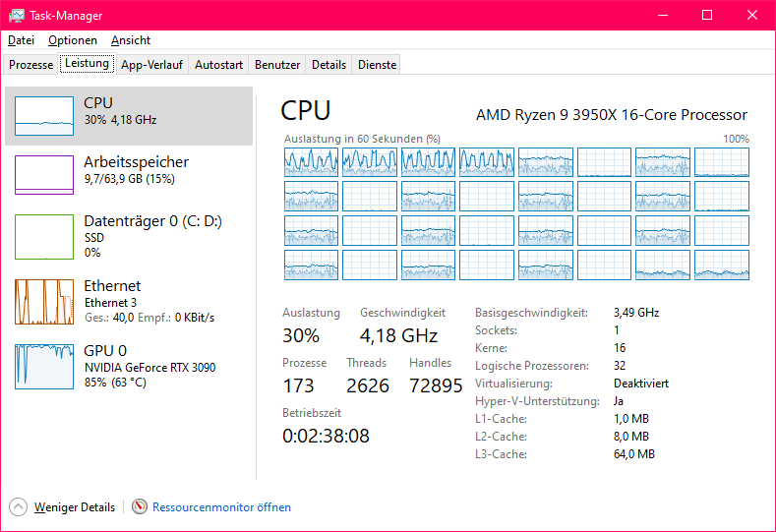Click the Logische Prozessoren value 32
This screenshot has height=532, width=776.
(x=620, y=366)
